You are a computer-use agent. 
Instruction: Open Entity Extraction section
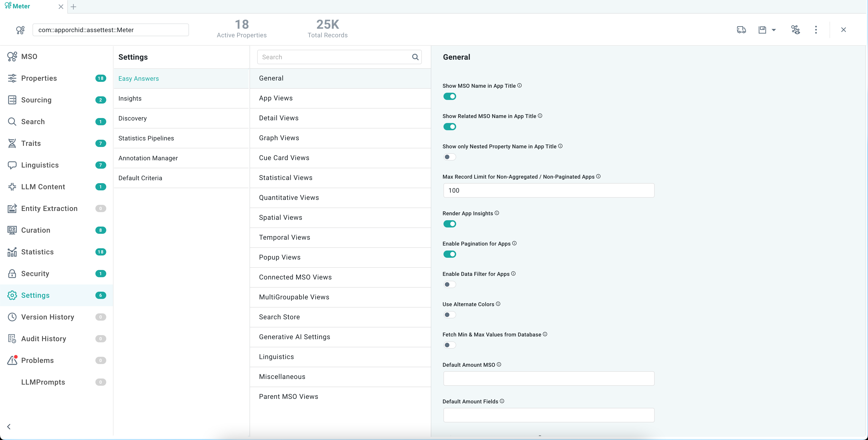pos(49,208)
